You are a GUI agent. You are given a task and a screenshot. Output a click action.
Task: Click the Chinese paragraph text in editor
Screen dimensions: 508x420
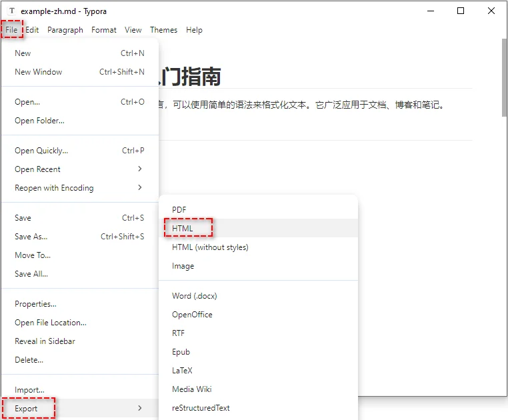(301, 105)
